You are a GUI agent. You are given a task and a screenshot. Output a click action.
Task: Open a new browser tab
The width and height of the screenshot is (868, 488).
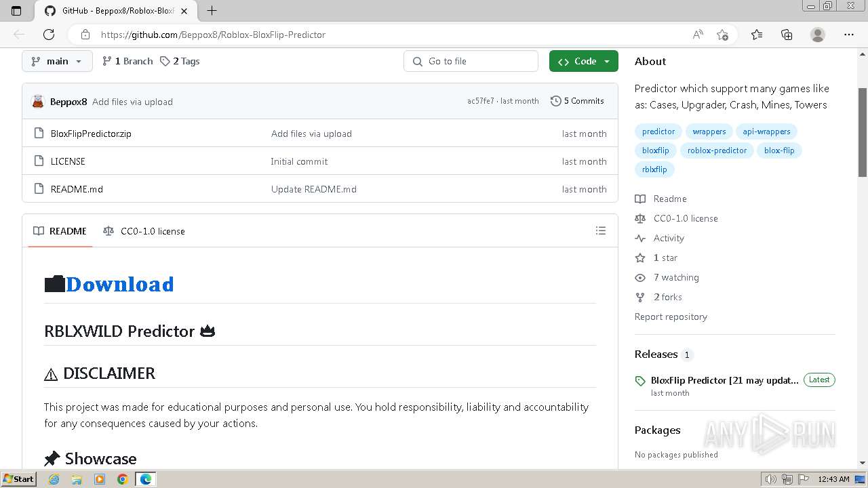pos(212,11)
